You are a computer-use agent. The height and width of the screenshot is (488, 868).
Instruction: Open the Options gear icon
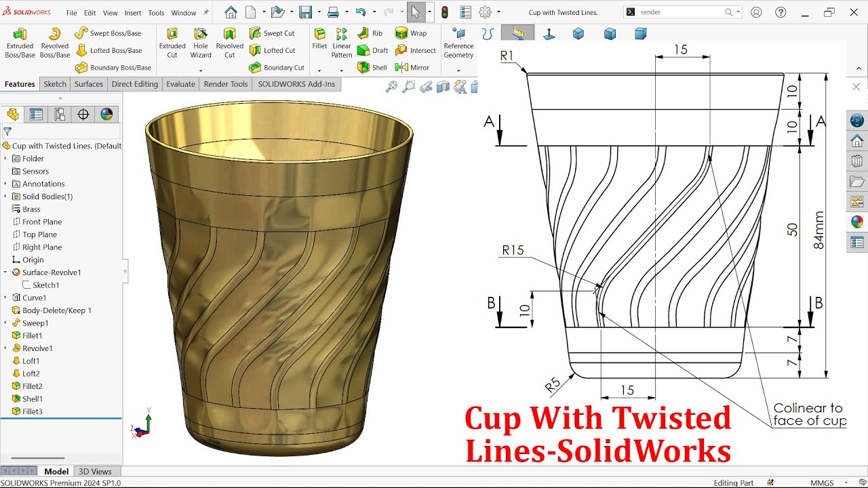click(485, 12)
